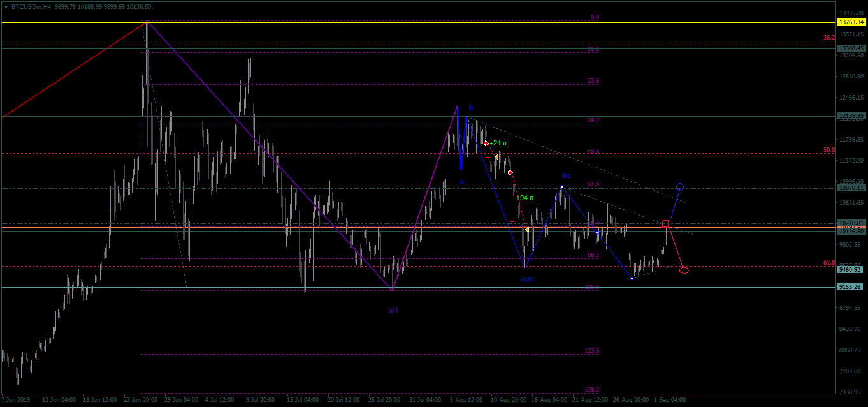868x407 pixels.
Task: Click the 13308.45 price level label
Action: tap(851, 48)
